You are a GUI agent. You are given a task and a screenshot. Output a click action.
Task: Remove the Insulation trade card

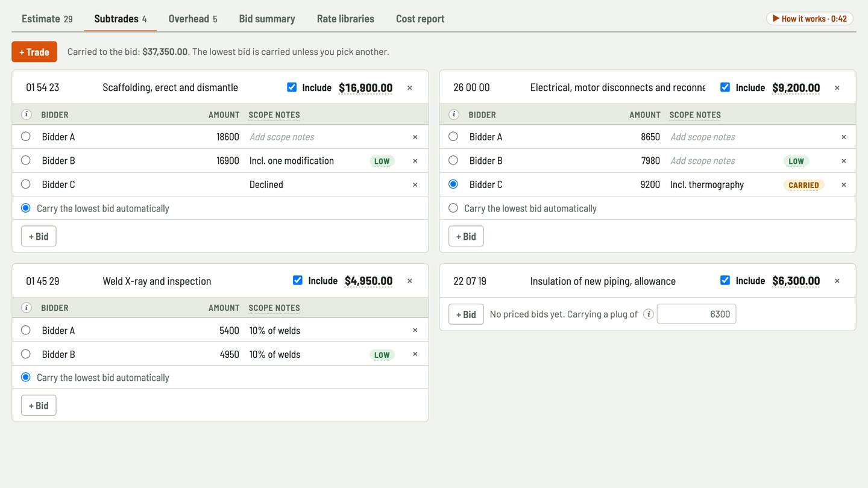coord(837,281)
